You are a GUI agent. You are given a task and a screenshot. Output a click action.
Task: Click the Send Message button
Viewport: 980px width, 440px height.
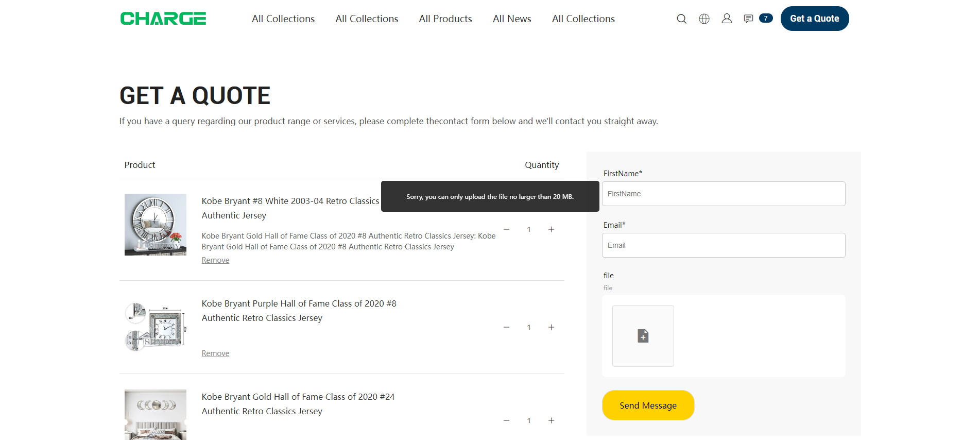(648, 405)
